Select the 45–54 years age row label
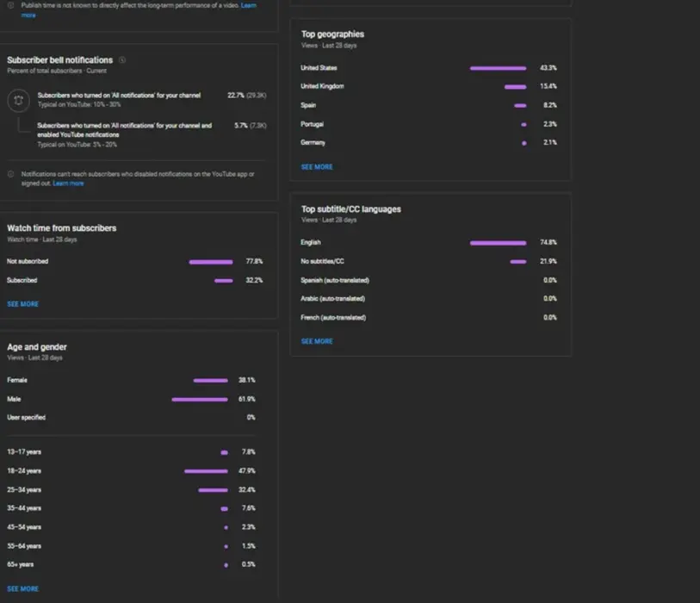This screenshot has width=700, height=603. pyautogui.click(x=24, y=527)
